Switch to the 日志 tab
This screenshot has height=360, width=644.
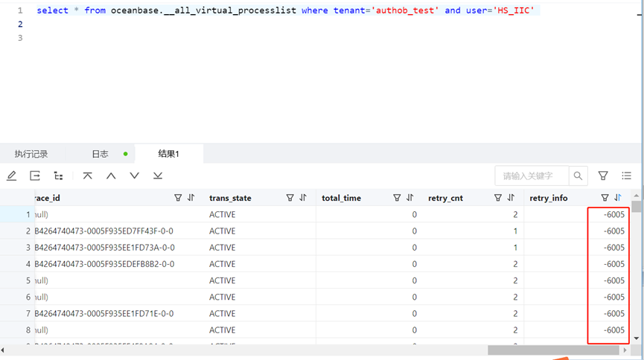pos(100,154)
